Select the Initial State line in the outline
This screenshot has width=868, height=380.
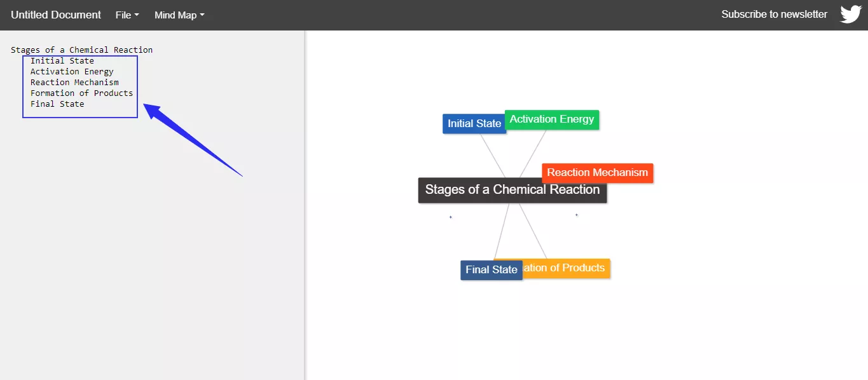(x=62, y=60)
